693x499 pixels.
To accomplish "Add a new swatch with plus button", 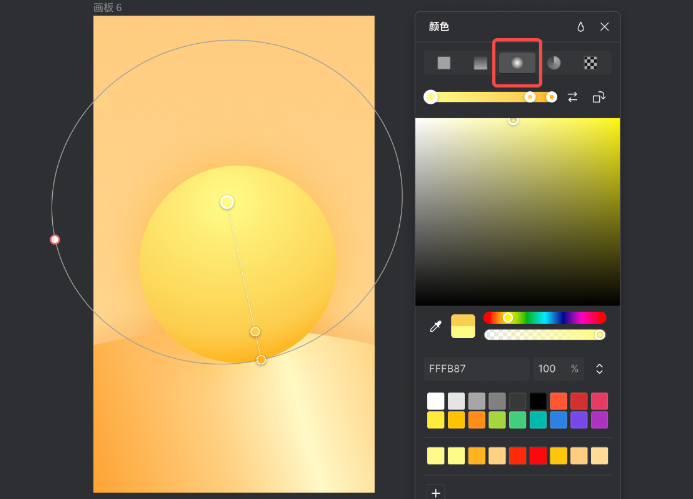I will [x=435, y=492].
